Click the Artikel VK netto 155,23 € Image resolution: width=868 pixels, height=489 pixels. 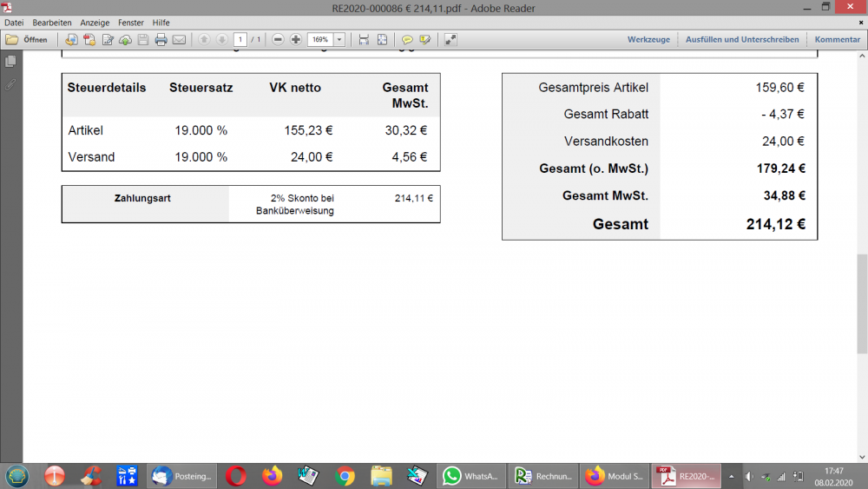pyautogui.click(x=308, y=130)
